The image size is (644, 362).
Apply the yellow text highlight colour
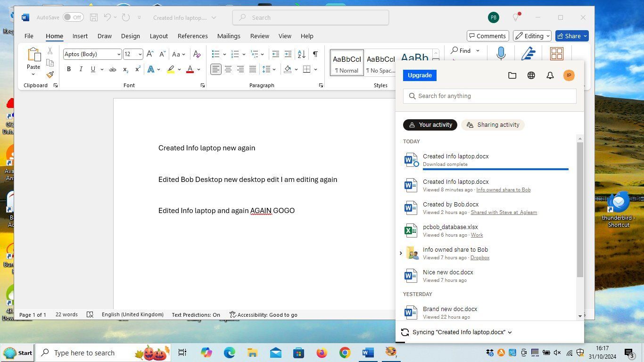(171, 69)
